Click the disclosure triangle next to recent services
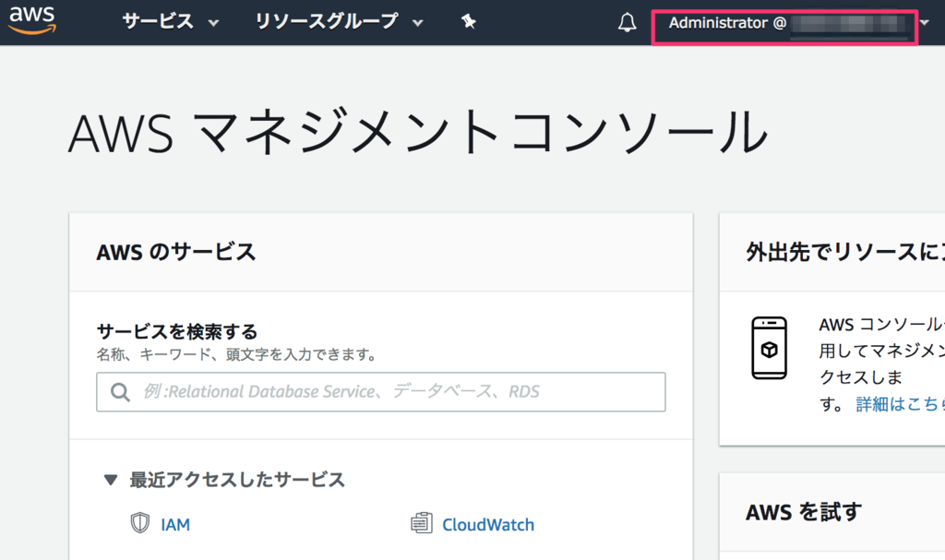This screenshot has height=560, width=945. [113, 480]
